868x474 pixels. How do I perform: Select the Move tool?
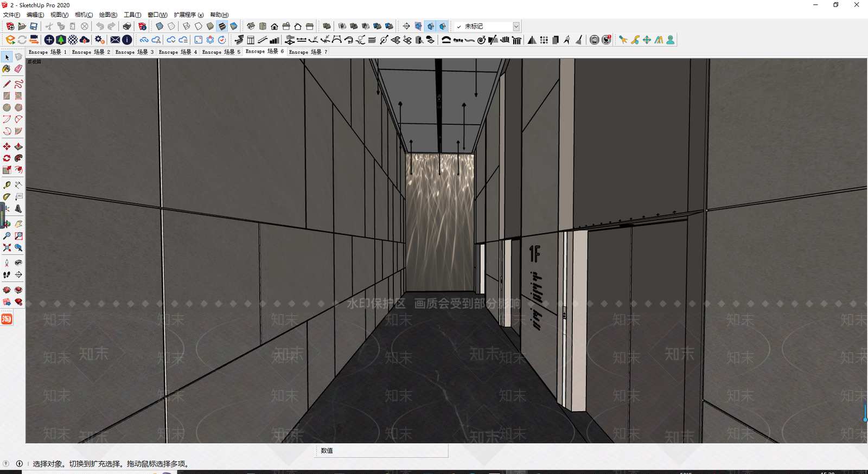tap(7, 146)
